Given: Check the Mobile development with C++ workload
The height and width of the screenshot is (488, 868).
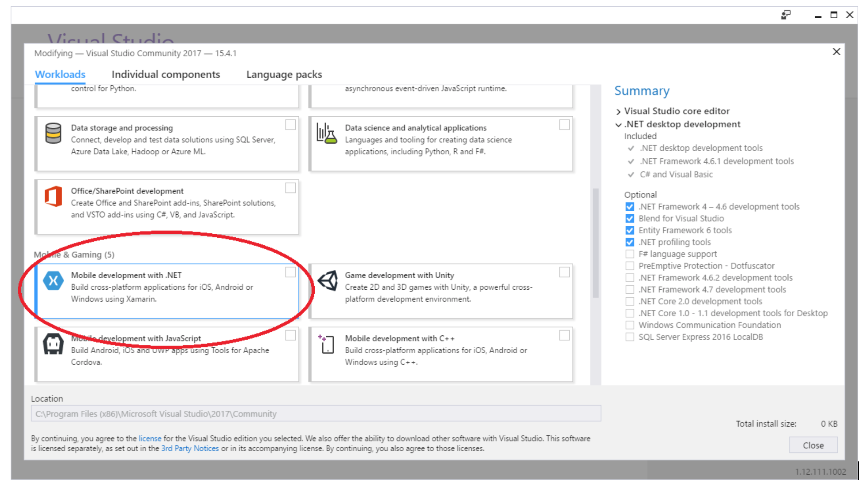Looking at the screenshot, I should point(564,335).
